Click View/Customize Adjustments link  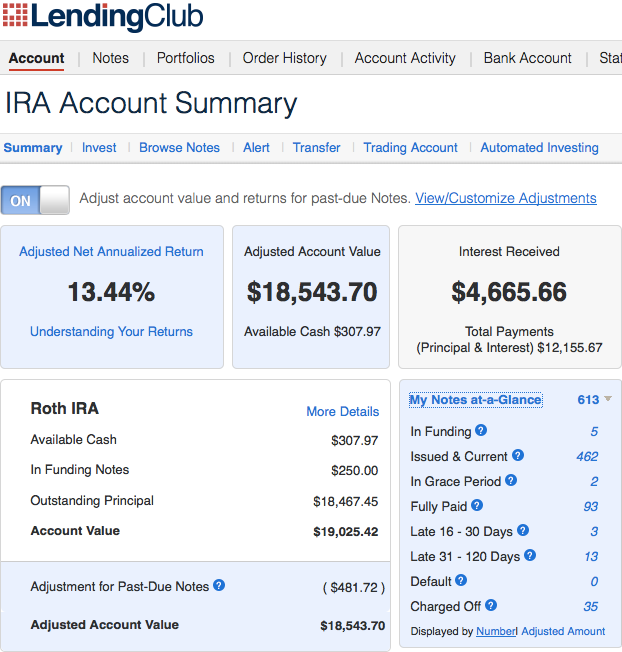click(x=506, y=198)
